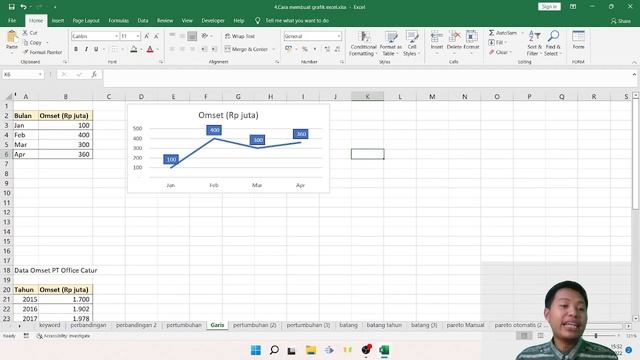Click the Percent Style icon
640x360 pixels.
[304, 49]
